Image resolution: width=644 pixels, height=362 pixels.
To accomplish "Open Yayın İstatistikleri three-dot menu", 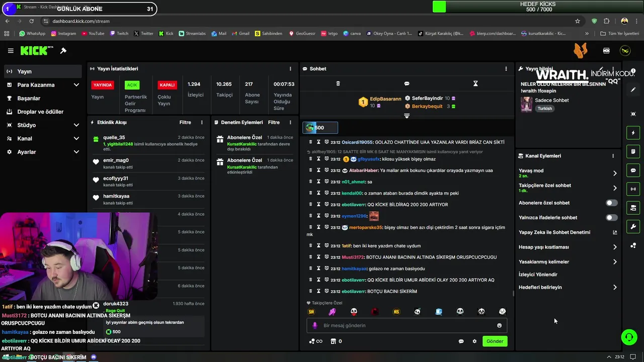I will click(x=290, y=68).
